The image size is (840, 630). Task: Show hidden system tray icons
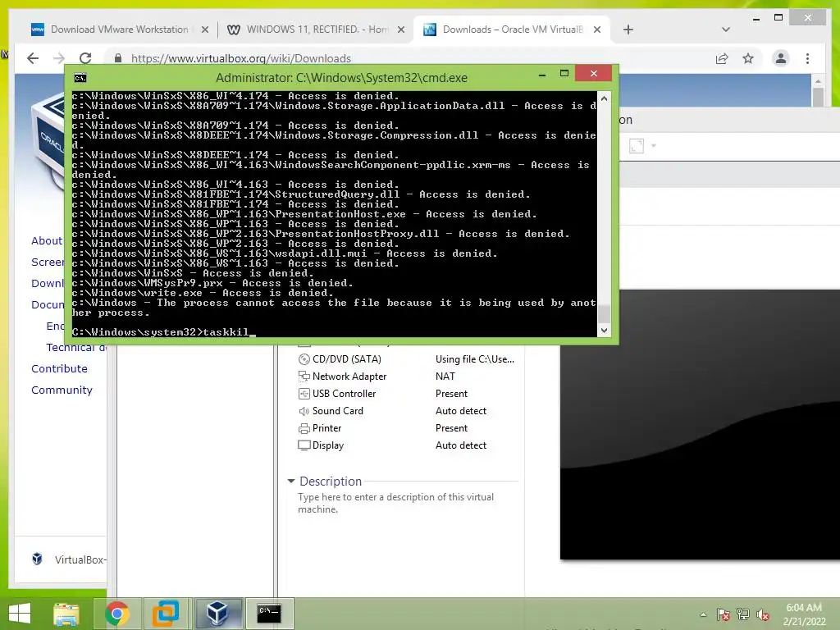pos(703,614)
